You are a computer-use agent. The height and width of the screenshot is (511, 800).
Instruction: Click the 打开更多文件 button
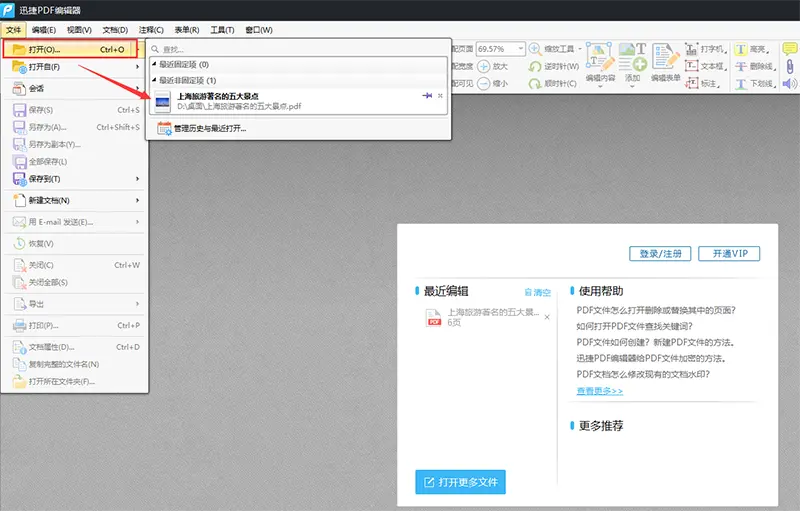tap(460, 482)
